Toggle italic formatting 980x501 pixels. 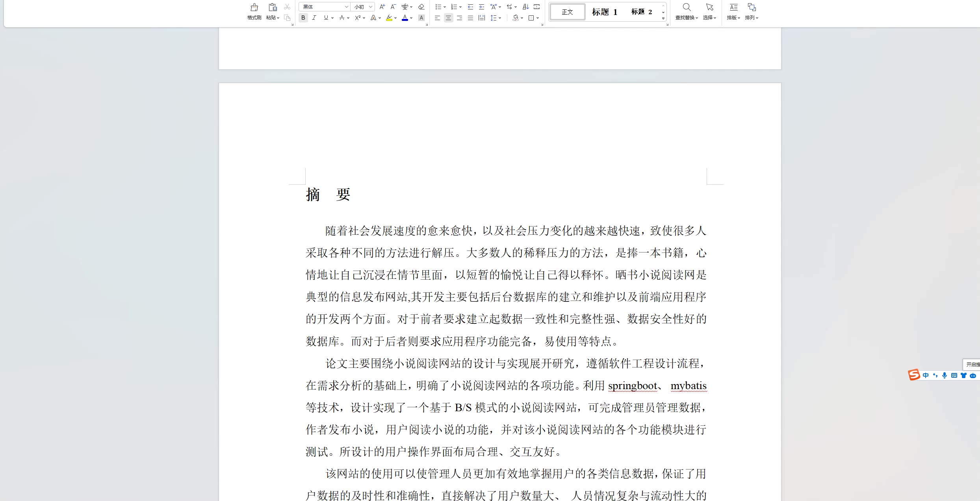(x=314, y=18)
